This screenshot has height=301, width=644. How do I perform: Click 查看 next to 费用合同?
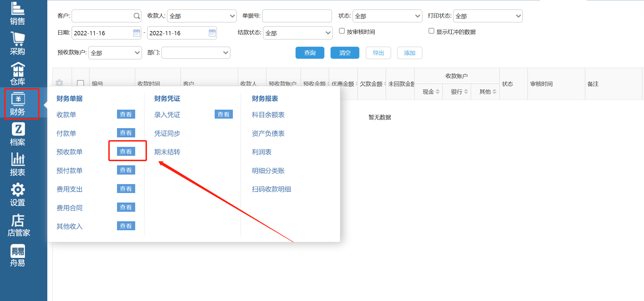point(126,207)
